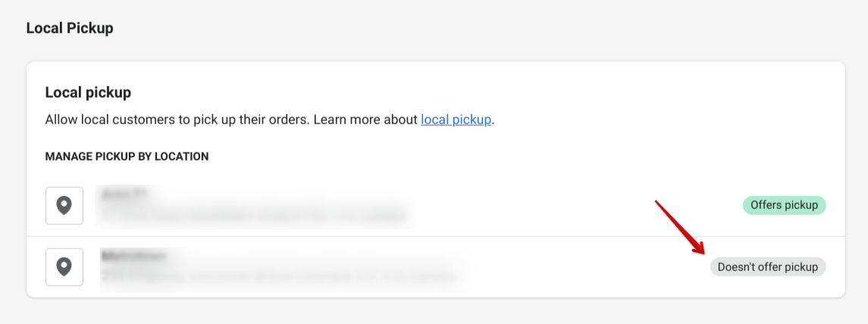Image resolution: width=868 pixels, height=324 pixels.
Task: Click the Local pickup card title
Action: point(88,92)
